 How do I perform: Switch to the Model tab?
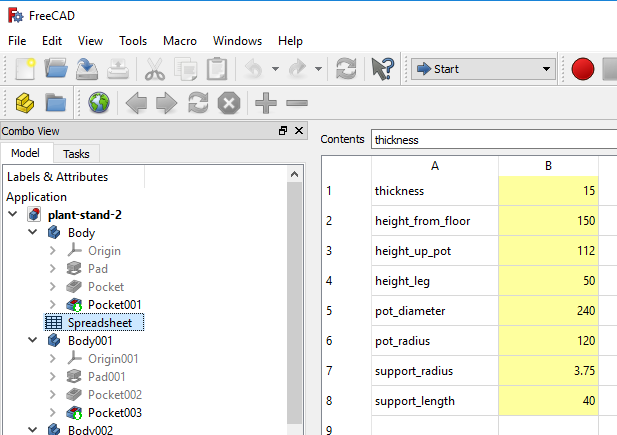click(x=26, y=153)
